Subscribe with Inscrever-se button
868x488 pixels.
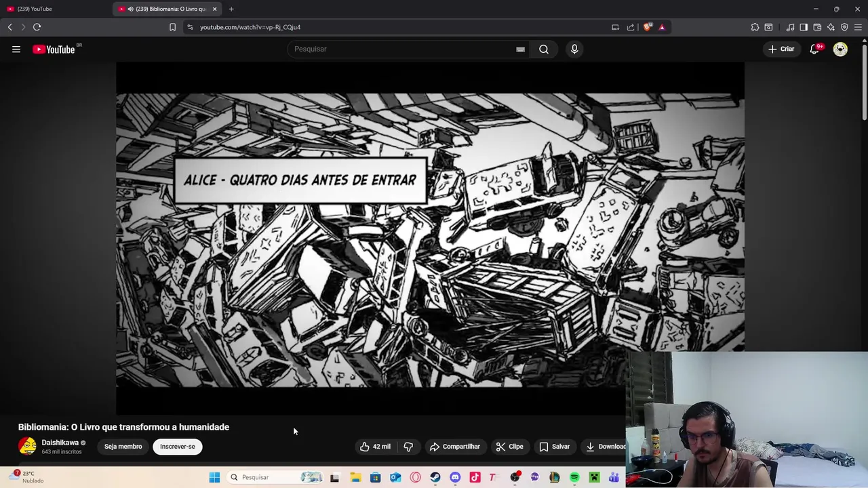coord(178,447)
